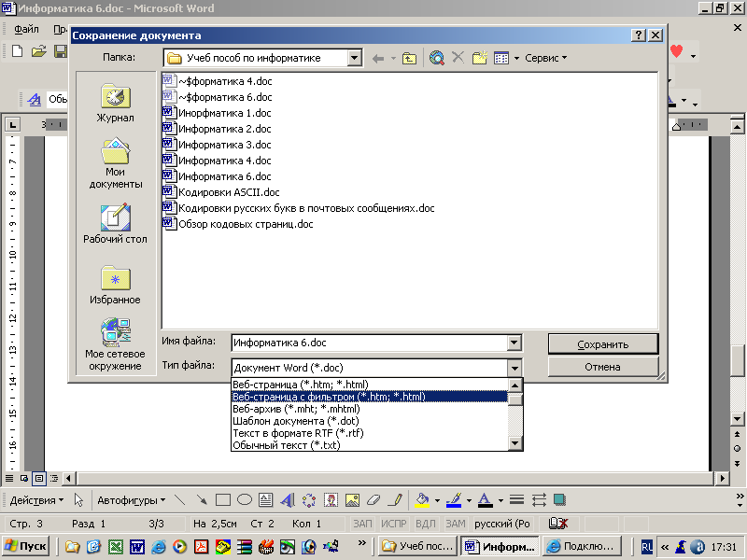Image resolution: width=747 pixels, height=560 pixels.
Task: Select the Oval drawing tool
Action: (x=245, y=499)
